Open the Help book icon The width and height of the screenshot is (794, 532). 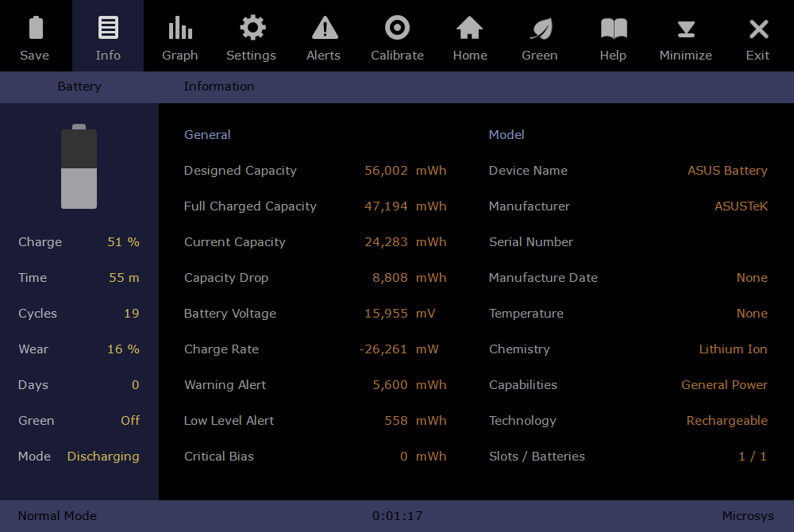[613, 29]
